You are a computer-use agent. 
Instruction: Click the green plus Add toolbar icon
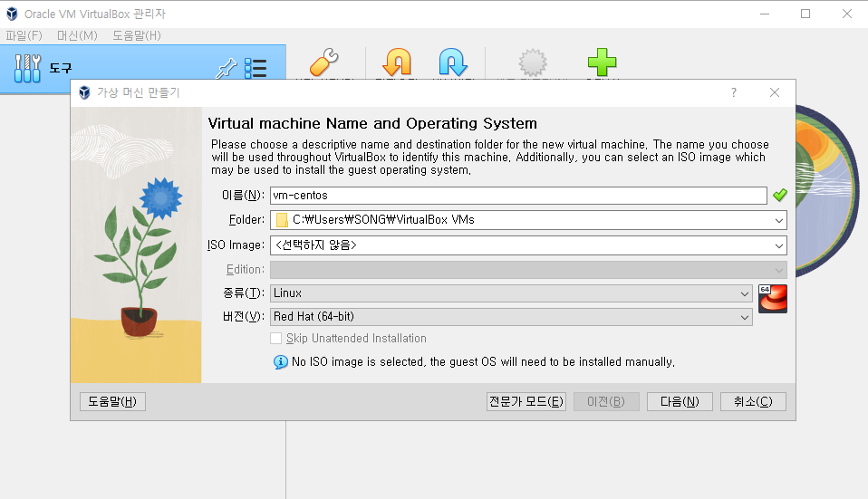602,62
